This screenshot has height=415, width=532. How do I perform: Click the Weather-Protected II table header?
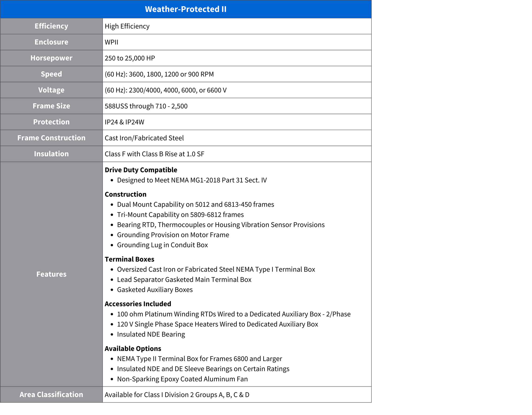pos(186,9)
